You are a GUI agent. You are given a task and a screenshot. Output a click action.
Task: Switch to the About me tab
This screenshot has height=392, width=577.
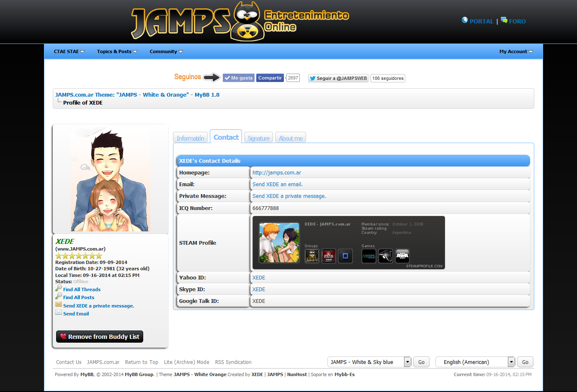[291, 138]
